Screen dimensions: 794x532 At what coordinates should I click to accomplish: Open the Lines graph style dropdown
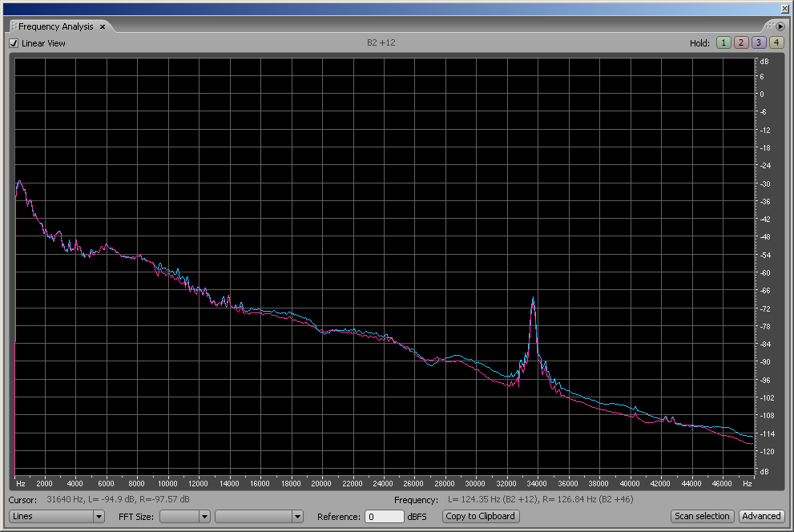[56, 517]
